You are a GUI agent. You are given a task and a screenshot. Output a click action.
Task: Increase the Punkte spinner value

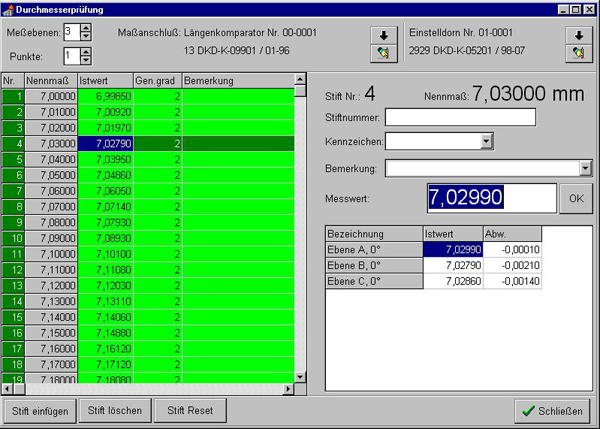click(86, 52)
